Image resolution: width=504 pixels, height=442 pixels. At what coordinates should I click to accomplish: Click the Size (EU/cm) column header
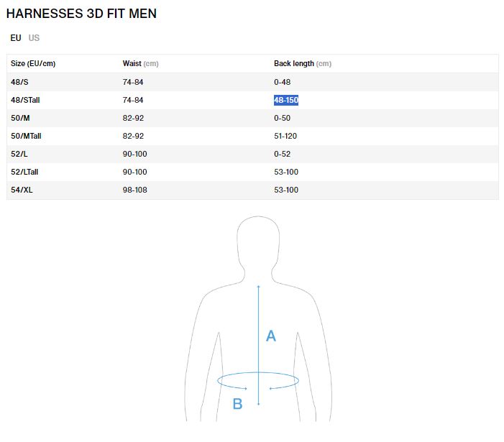tap(33, 63)
